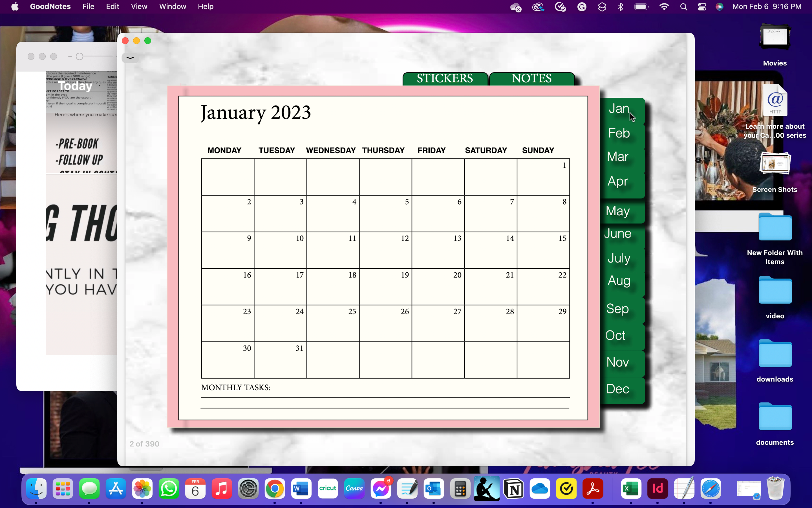Viewport: 812px width, 508px height.
Task: Open Music from the dock
Action: pos(222,489)
